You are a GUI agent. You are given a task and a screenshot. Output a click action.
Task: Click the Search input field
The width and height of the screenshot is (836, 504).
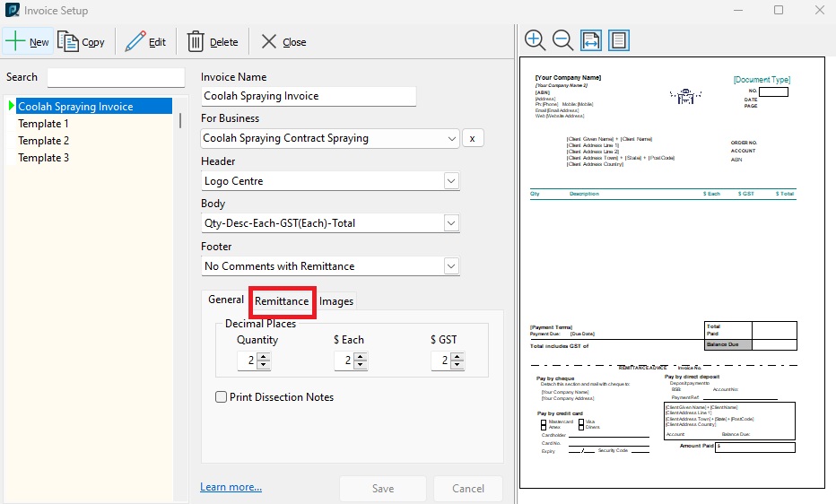coord(116,77)
